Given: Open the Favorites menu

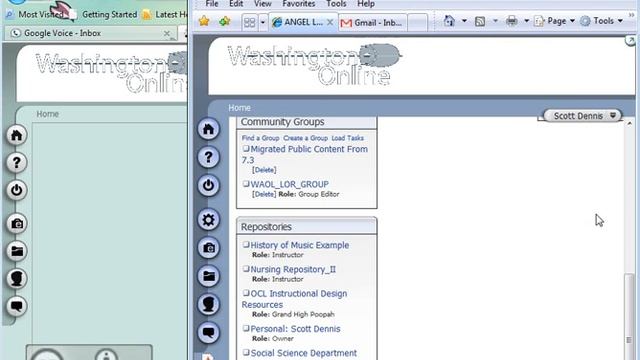Looking at the screenshot, I should tap(298, 4).
